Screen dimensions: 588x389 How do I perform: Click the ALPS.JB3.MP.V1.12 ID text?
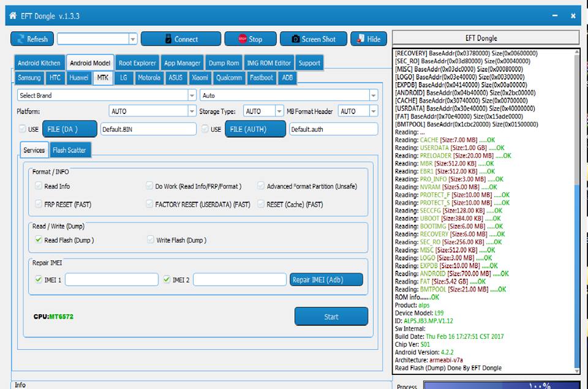[428, 321]
